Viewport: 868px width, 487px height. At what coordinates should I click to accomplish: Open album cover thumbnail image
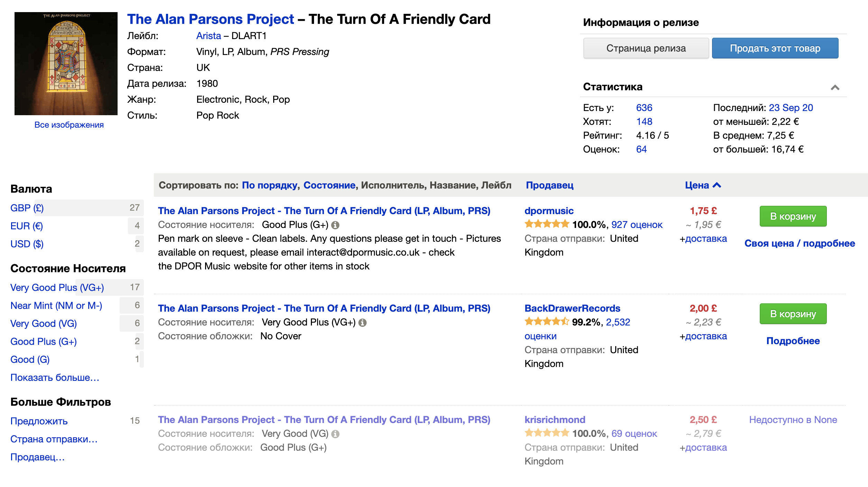tap(66, 64)
